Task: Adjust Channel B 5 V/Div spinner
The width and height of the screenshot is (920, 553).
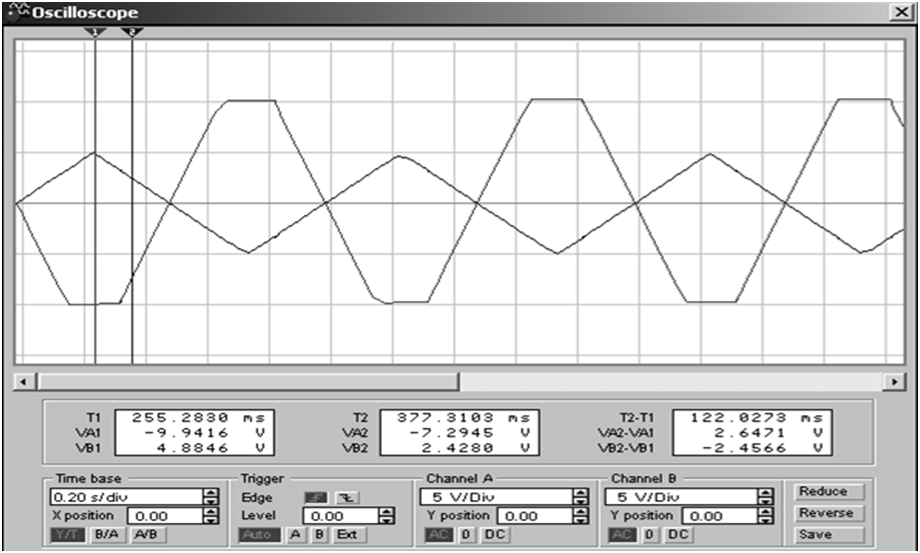Action: tap(765, 497)
